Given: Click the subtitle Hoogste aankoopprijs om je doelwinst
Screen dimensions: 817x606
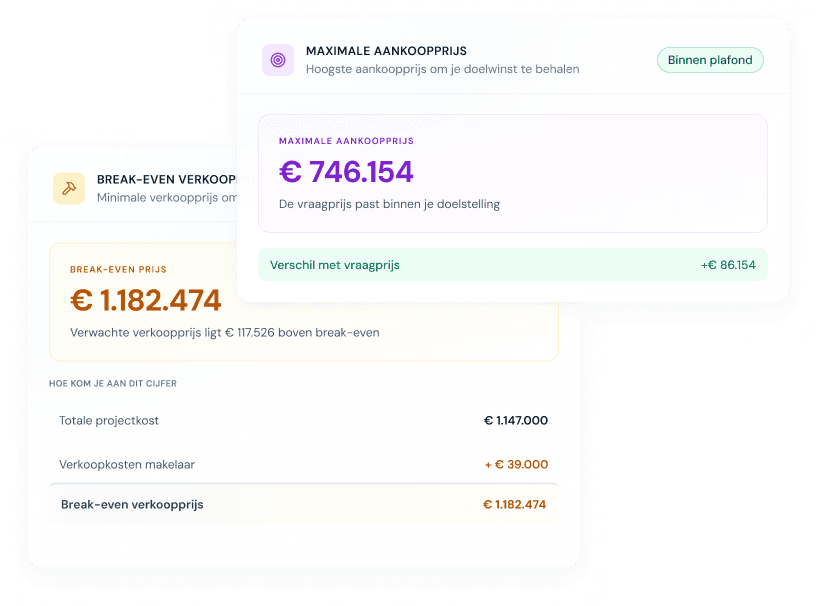Looking at the screenshot, I should pos(442,69).
